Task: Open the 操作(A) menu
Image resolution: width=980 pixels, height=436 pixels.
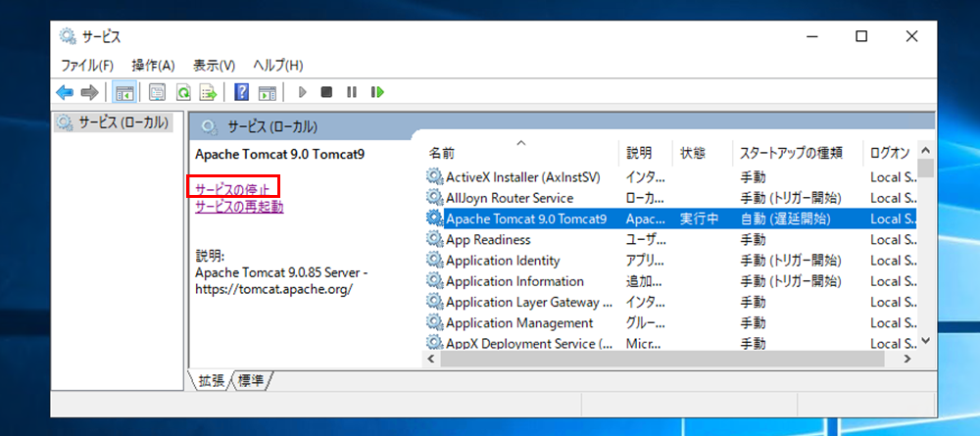Action: (153, 65)
